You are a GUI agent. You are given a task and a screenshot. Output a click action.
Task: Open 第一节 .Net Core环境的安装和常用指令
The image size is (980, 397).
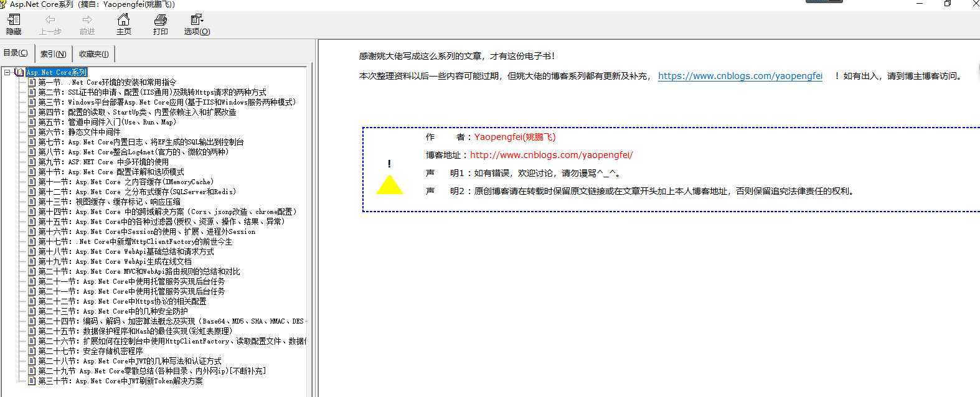point(107,82)
